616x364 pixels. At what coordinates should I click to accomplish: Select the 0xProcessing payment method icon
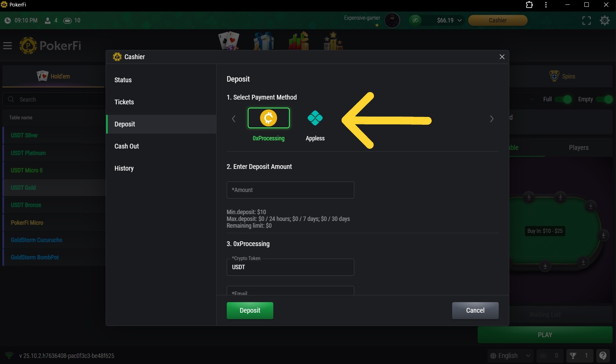click(269, 118)
